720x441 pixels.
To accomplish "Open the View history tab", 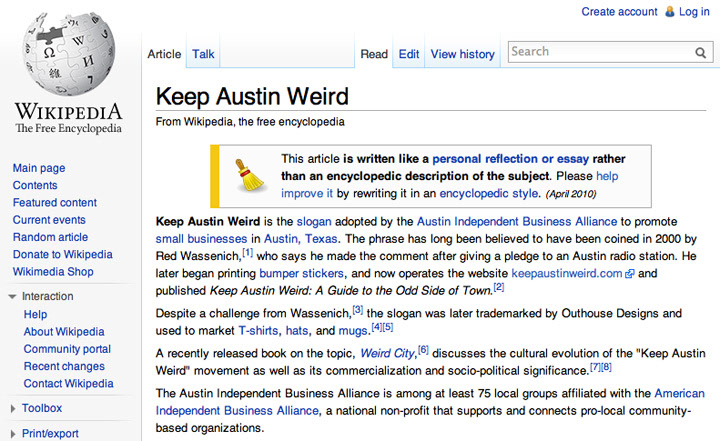I will point(462,54).
